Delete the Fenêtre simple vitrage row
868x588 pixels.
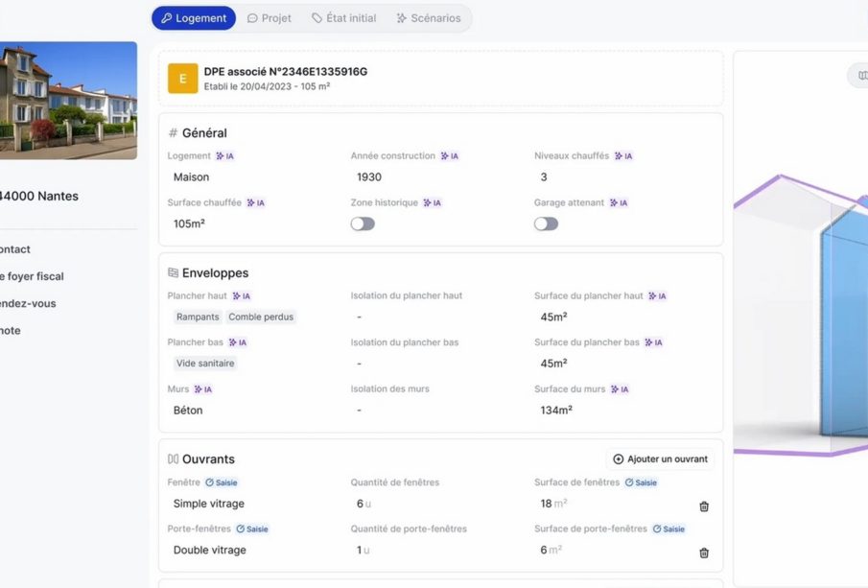point(704,506)
